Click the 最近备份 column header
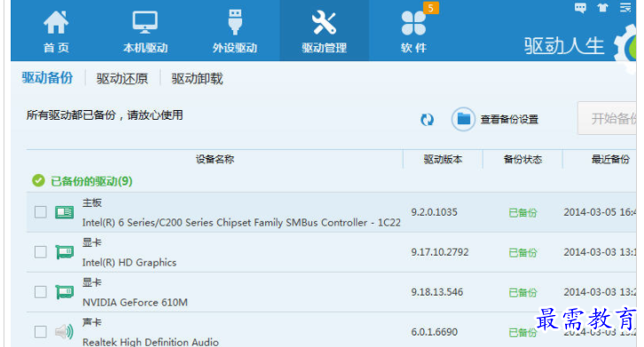644x347 pixels. pos(610,159)
